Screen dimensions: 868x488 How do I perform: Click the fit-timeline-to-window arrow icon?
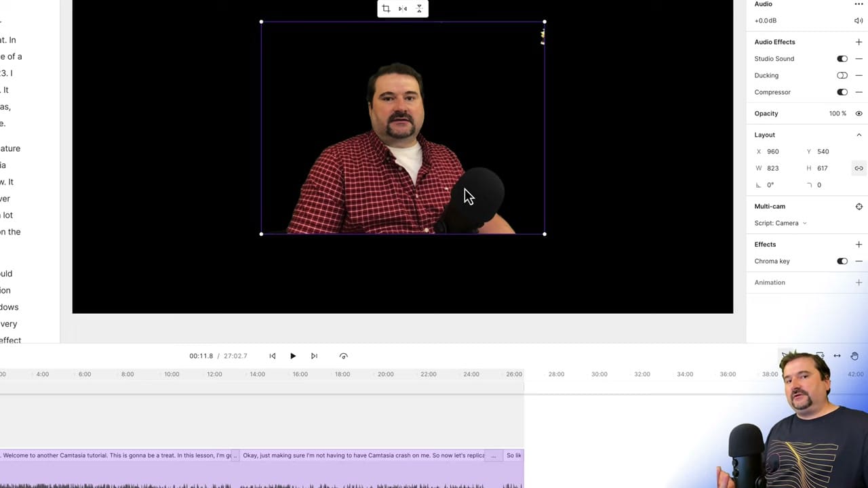click(837, 355)
